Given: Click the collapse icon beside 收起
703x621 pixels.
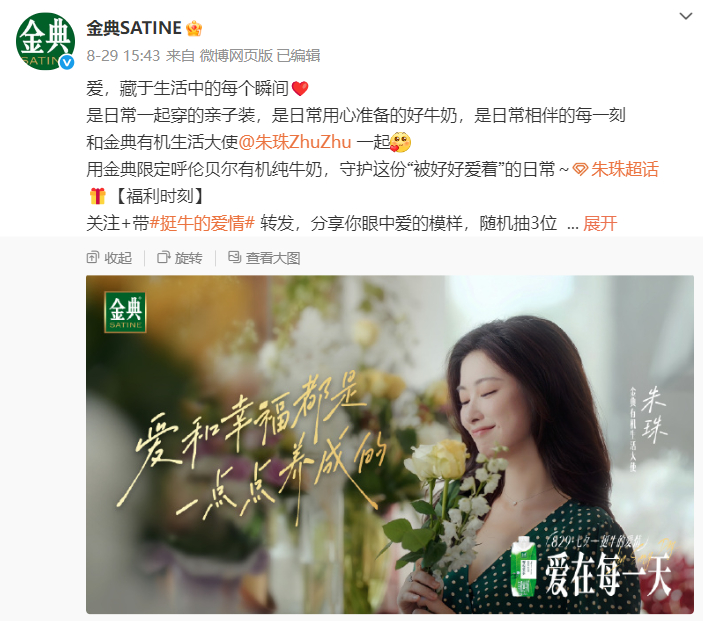Looking at the screenshot, I should [92, 257].
